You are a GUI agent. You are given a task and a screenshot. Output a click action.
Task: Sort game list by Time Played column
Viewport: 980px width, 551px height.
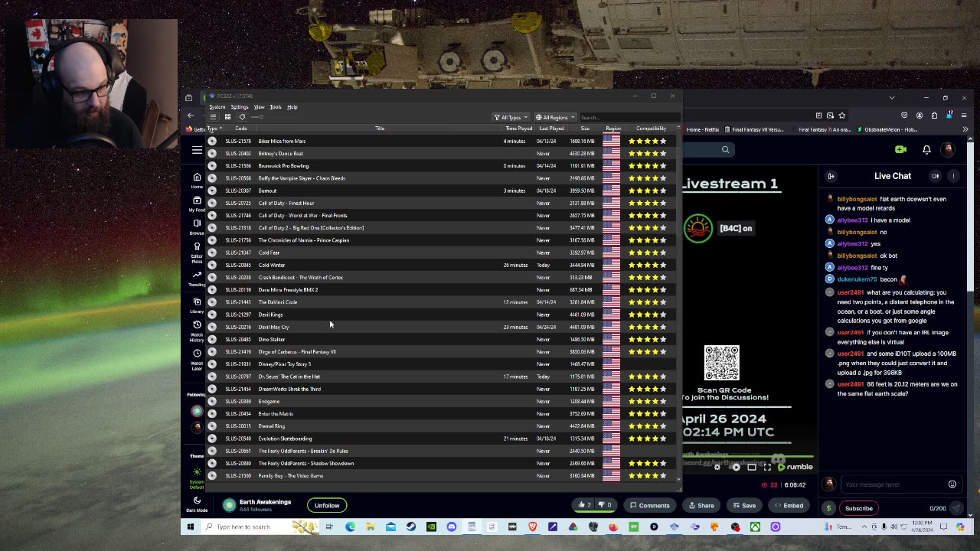pyautogui.click(x=518, y=129)
